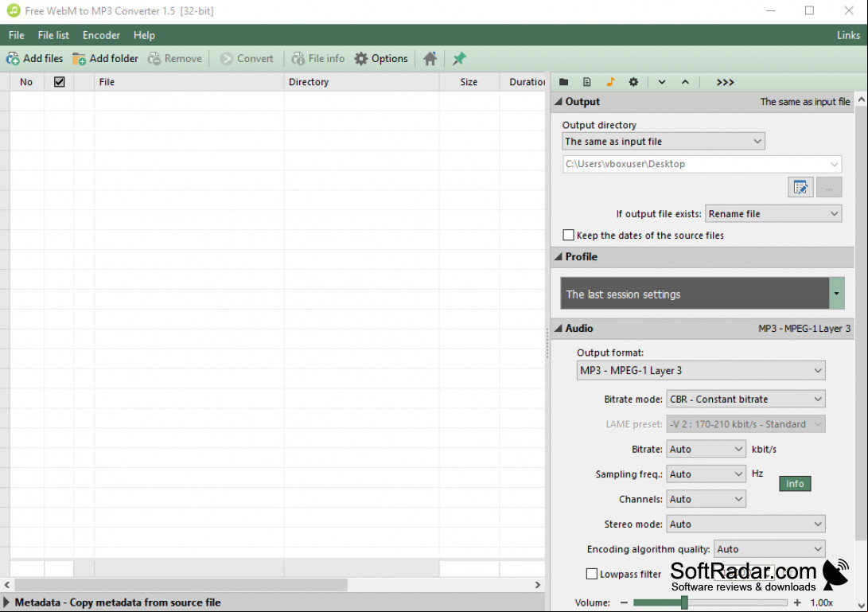The image size is (868, 612).
Task: Select the gear icon tab in side panel
Action: pyautogui.click(x=634, y=82)
